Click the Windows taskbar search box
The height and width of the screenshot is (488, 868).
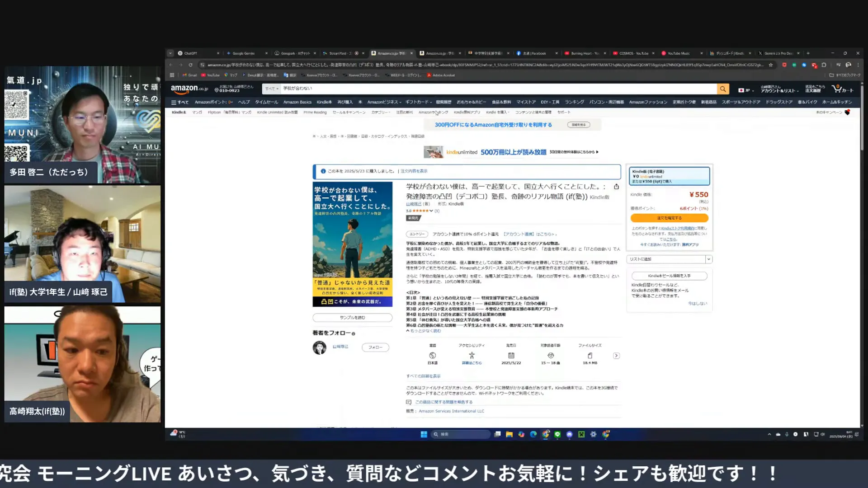460,434
